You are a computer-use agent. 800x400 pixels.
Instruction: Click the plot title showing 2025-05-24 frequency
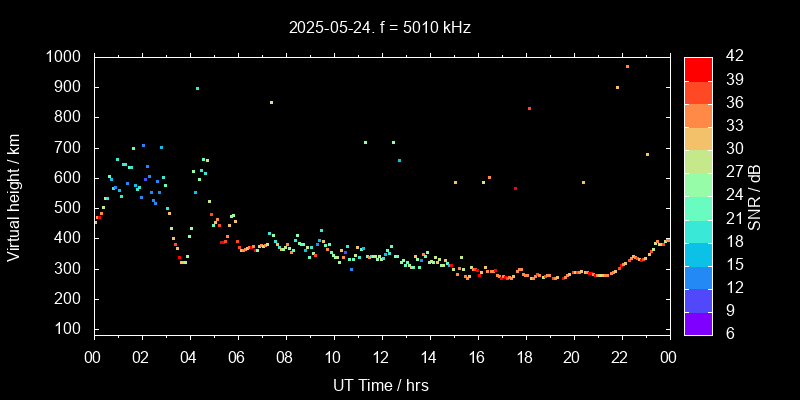379,28
